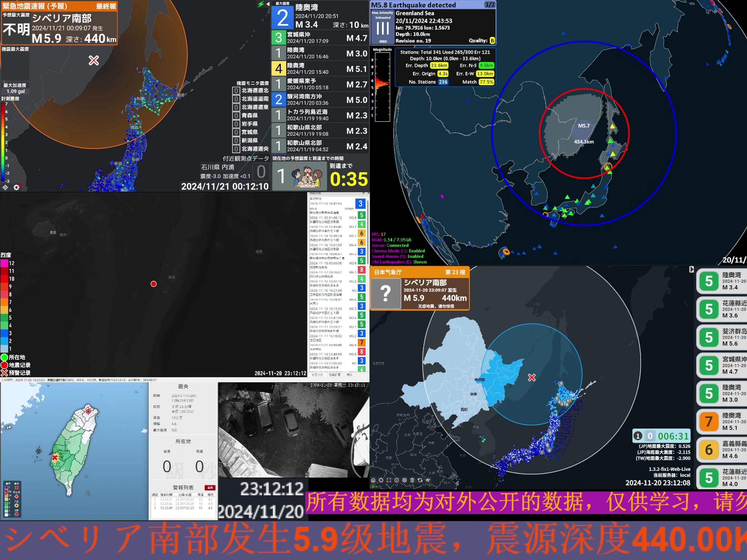This screenshot has width=747, height=560.
Task: Click the home icon on the JMA map toolbar
Action: click(373, 480)
